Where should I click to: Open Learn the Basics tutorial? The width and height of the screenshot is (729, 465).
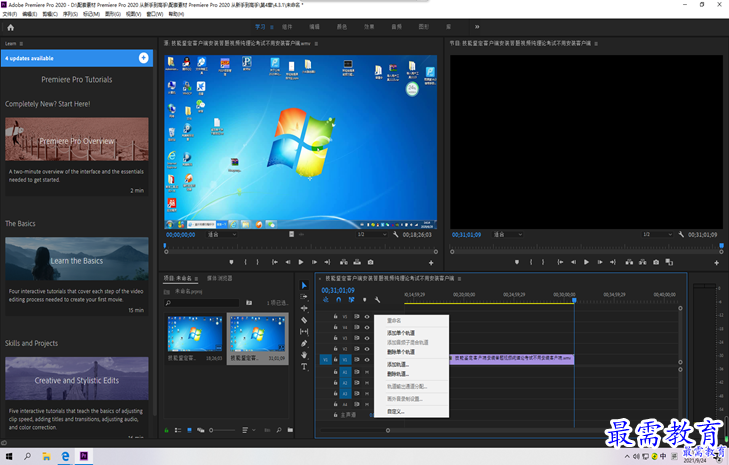pos(77,259)
